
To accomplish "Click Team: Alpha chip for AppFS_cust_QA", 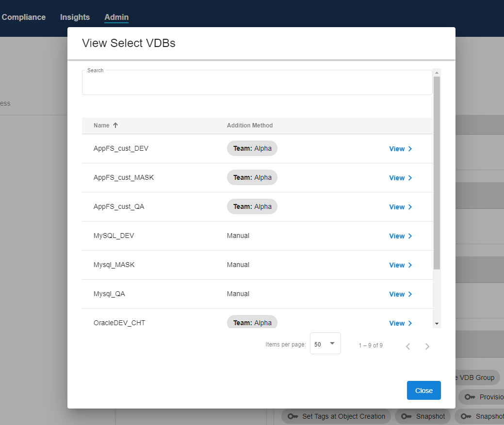I will pos(252,206).
